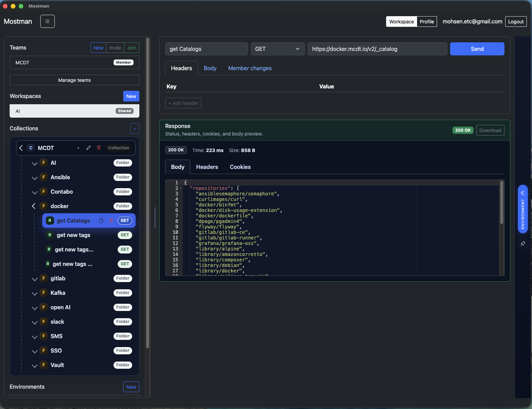Click the plus icon in the MCDT collection header
The width and height of the screenshot is (532, 409).
pos(78,148)
